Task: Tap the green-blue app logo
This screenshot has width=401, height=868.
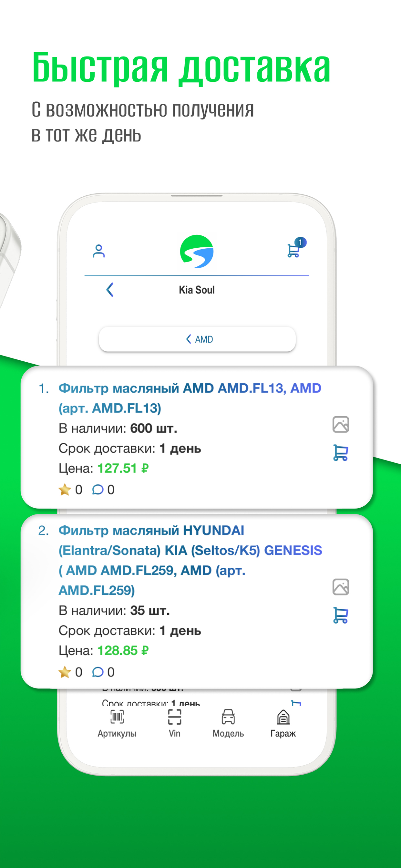Action: (x=197, y=251)
